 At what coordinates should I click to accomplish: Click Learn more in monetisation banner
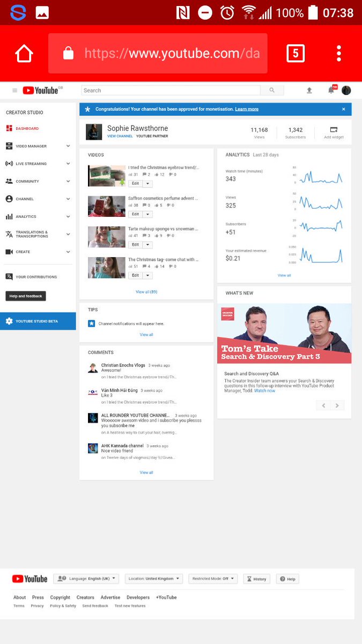247,109
